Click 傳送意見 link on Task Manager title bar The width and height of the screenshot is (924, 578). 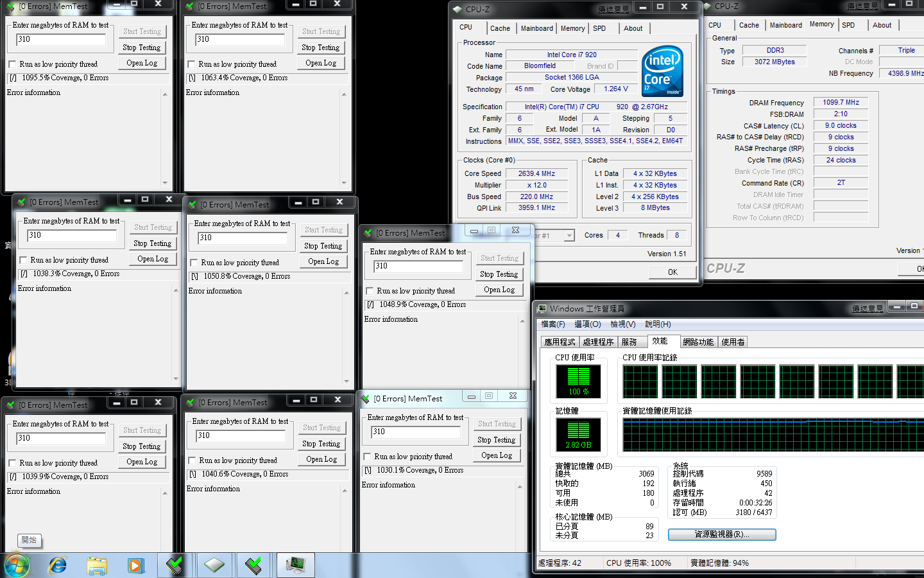868,309
